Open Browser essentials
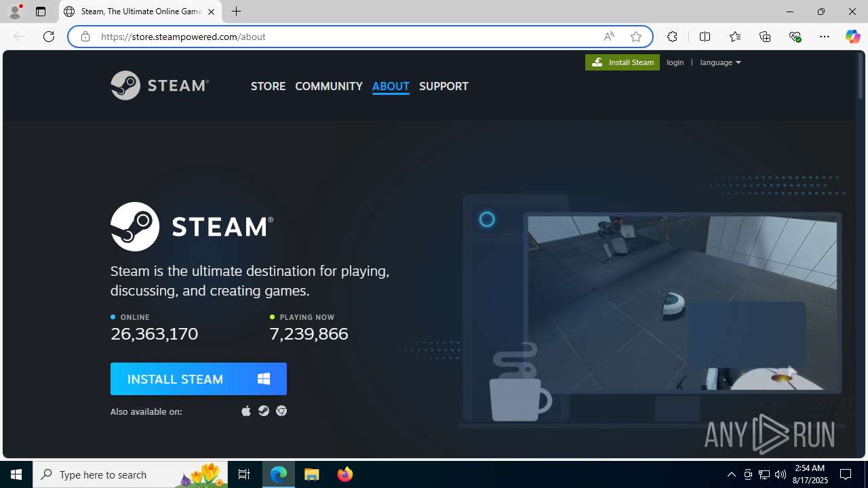The height and width of the screenshot is (488, 868). pos(795,37)
